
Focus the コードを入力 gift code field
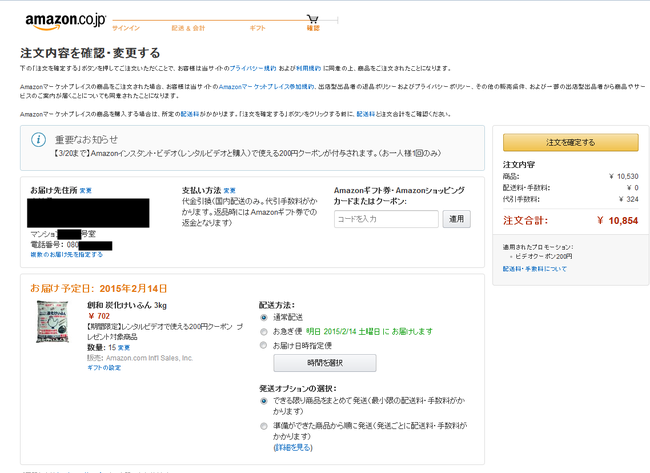(386, 219)
